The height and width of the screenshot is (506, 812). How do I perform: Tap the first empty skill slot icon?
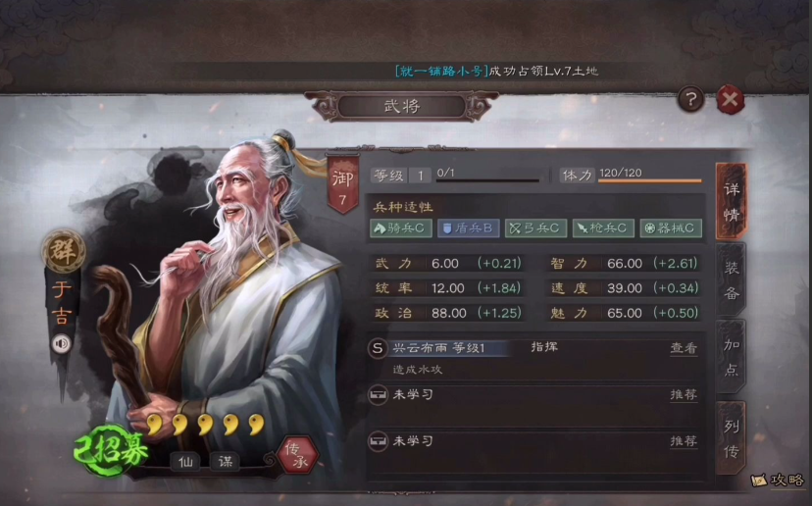coord(378,395)
